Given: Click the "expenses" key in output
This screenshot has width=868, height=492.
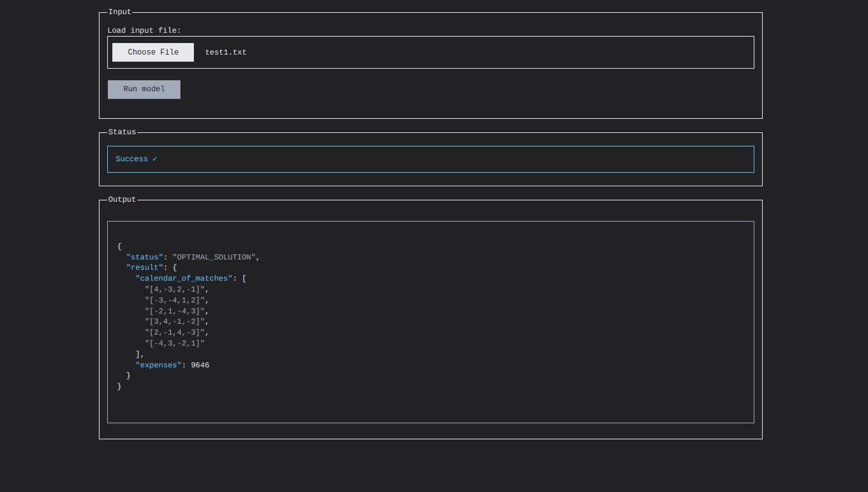Looking at the screenshot, I should click(x=159, y=365).
